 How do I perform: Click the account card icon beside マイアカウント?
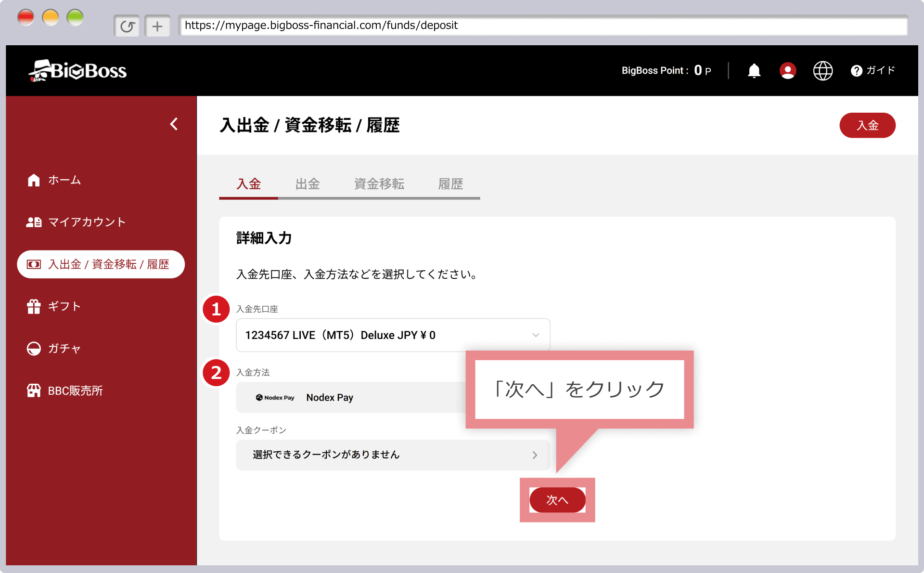34,222
